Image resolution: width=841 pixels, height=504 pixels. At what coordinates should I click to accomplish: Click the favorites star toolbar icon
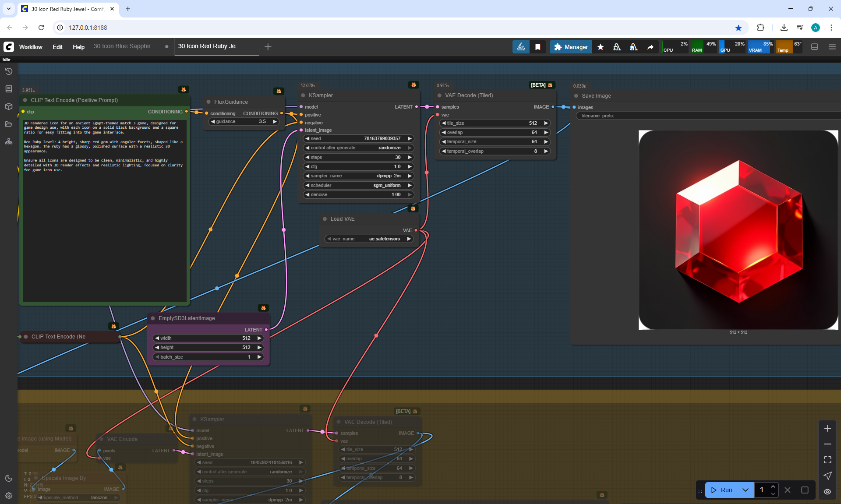(601, 47)
